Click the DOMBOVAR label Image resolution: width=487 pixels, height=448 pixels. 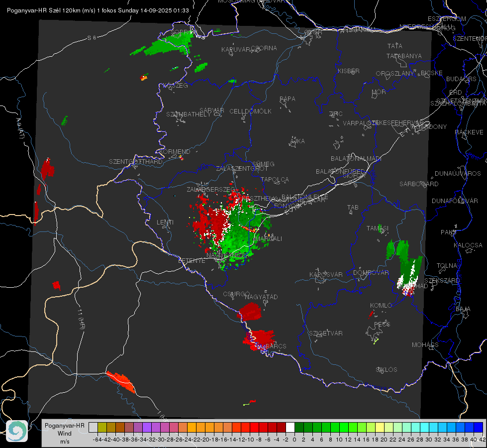371,273
